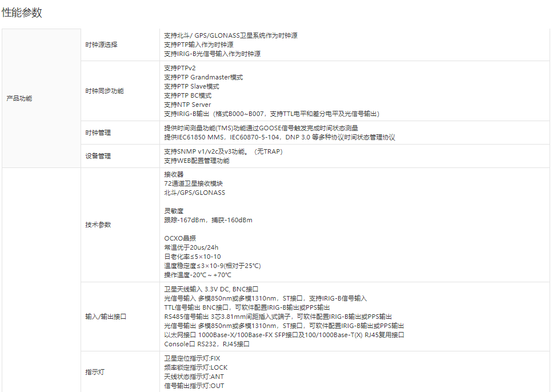
Task: Click the Console口 RS232 line
Action: point(206,344)
